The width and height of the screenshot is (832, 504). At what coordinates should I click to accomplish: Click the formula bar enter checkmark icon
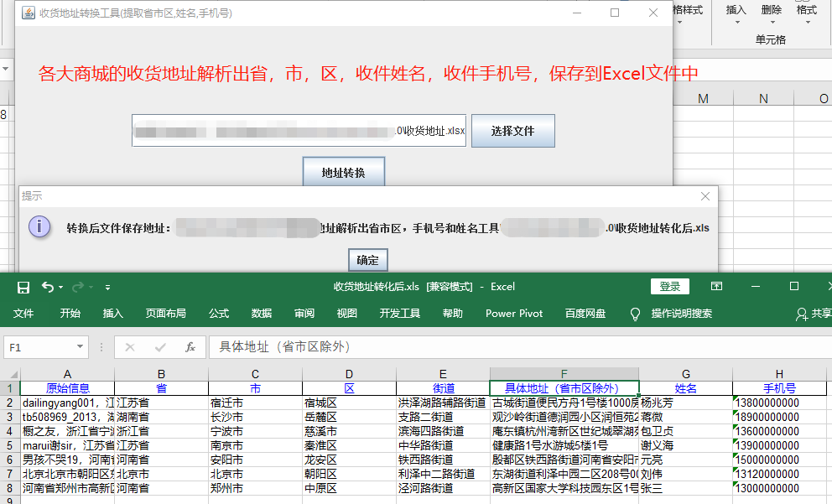tap(160, 346)
